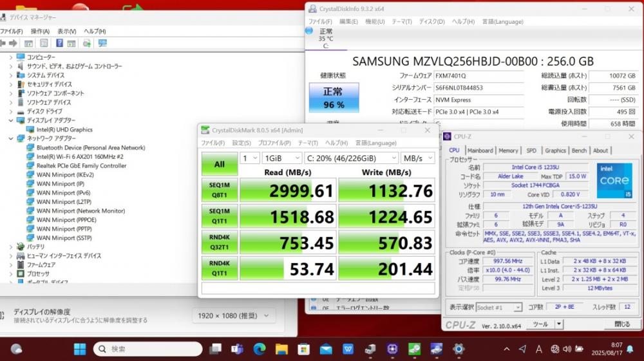
Task: Click the update driver toolbar icon in Device Manager
Action: click(87, 43)
